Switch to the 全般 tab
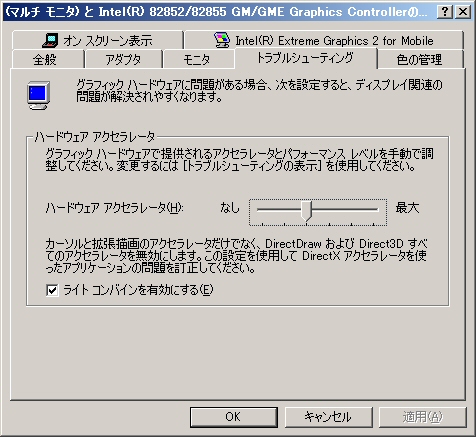The image size is (476, 437). point(47,60)
